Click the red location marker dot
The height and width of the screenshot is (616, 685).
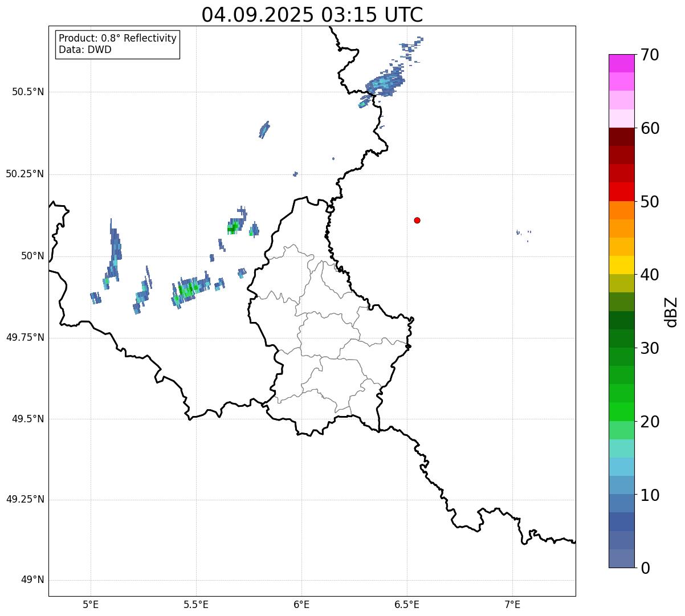pos(417,220)
